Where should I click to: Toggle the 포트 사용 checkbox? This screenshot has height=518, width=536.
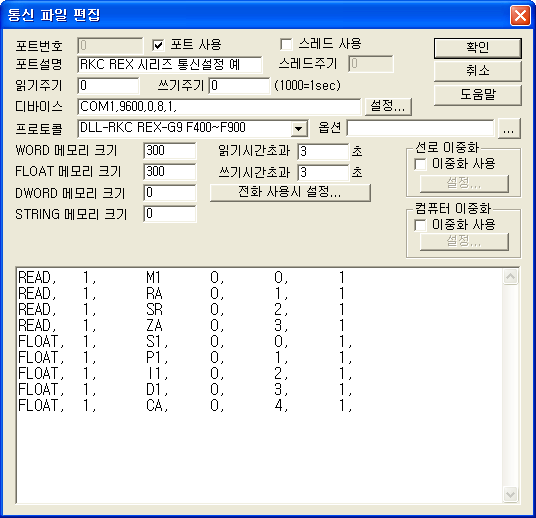point(158,45)
